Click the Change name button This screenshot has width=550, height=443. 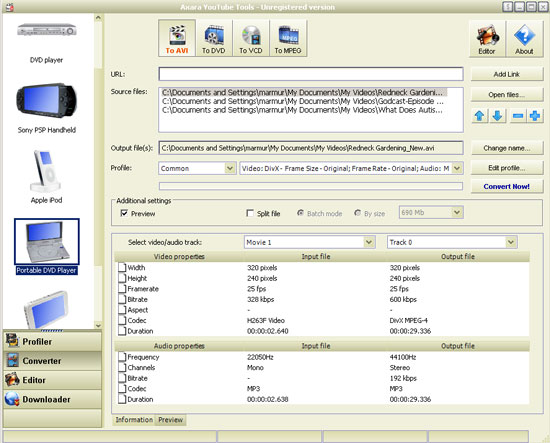tap(507, 148)
